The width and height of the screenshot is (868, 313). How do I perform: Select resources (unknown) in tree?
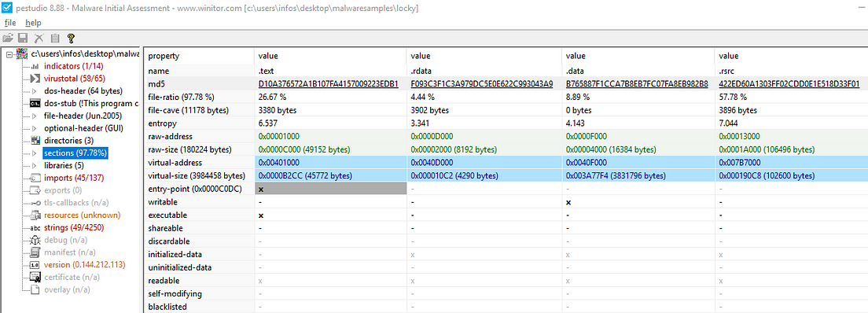(x=82, y=215)
